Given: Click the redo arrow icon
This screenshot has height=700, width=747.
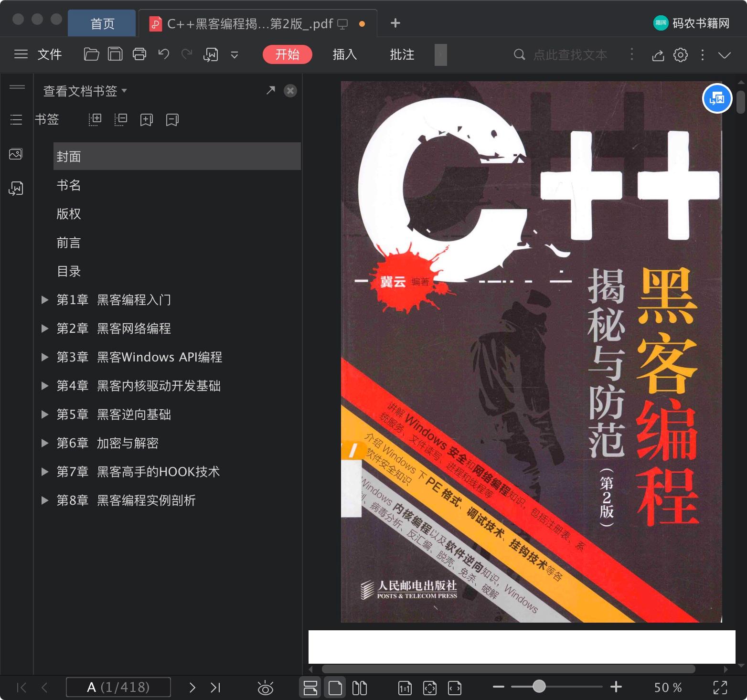Looking at the screenshot, I should tap(187, 54).
